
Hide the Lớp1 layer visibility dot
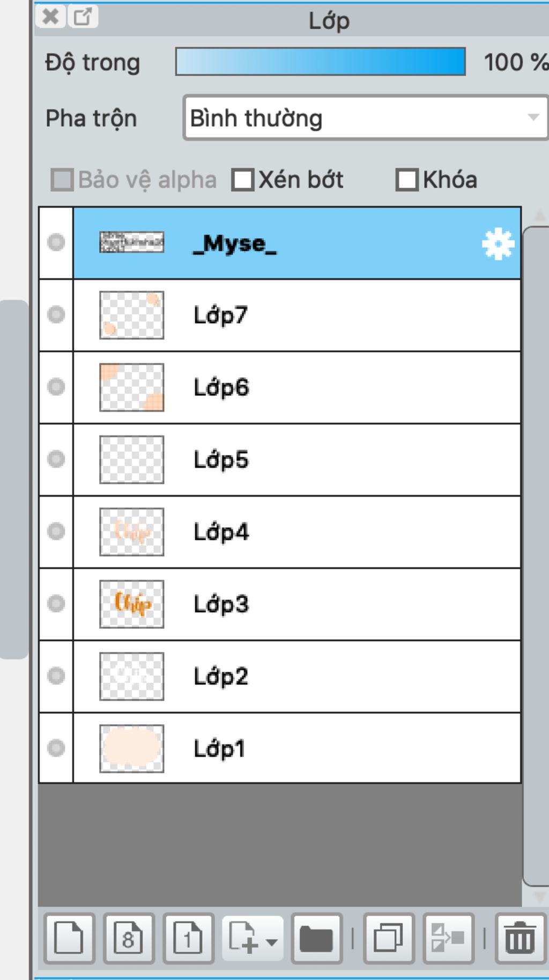[x=56, y=748]
